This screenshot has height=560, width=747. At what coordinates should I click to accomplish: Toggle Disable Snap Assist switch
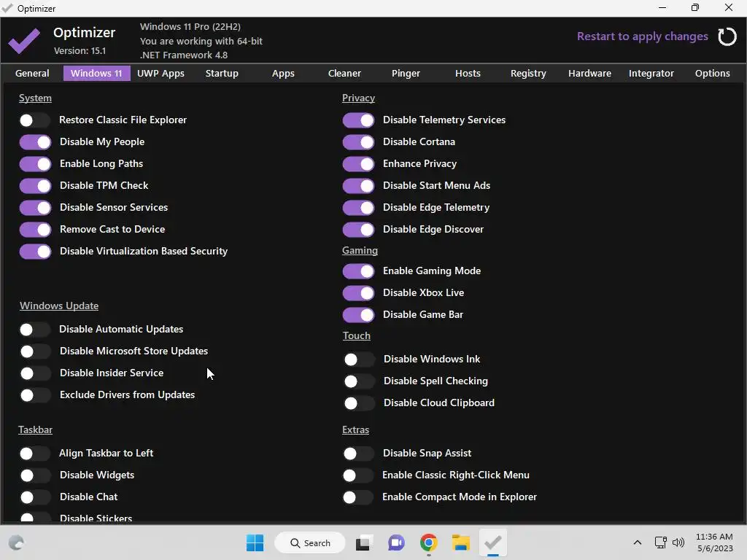(x=358, y=454)
